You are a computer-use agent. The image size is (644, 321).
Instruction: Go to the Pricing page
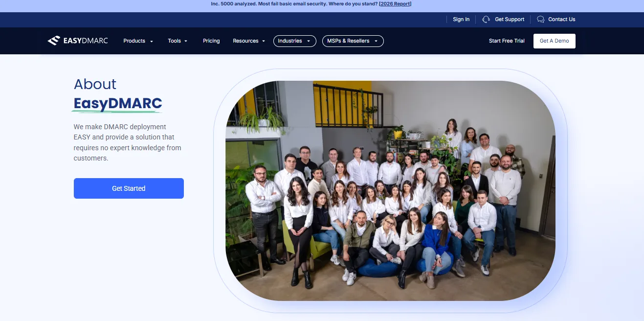pyautogui.click(x=211, y=41)
